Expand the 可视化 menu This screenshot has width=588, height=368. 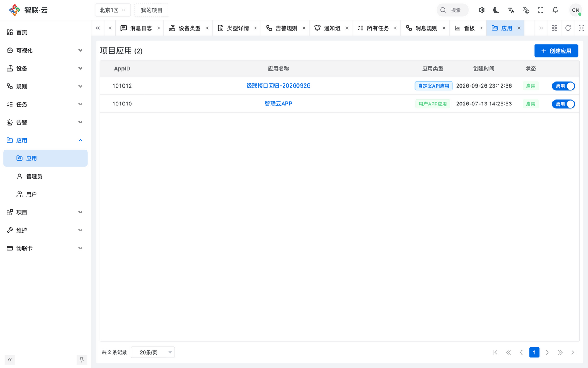[45, 50]
